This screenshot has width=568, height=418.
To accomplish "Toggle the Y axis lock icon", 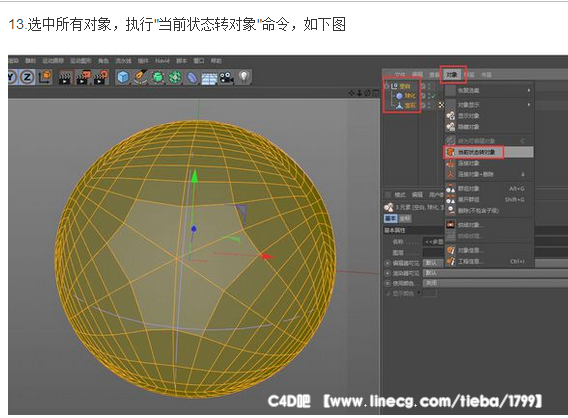I will [x=12, y=77].
